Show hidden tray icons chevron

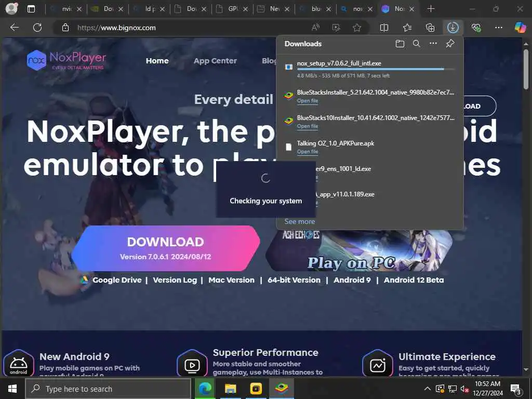click(428, 389)
